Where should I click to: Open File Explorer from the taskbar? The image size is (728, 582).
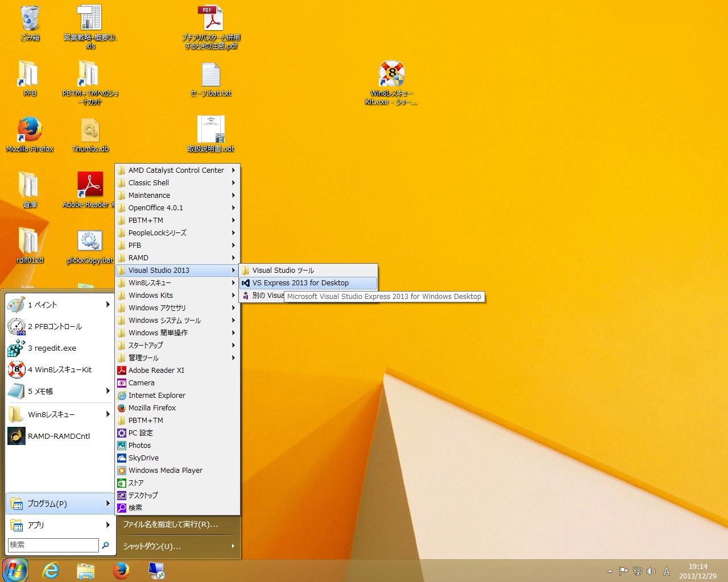point(85,570)
